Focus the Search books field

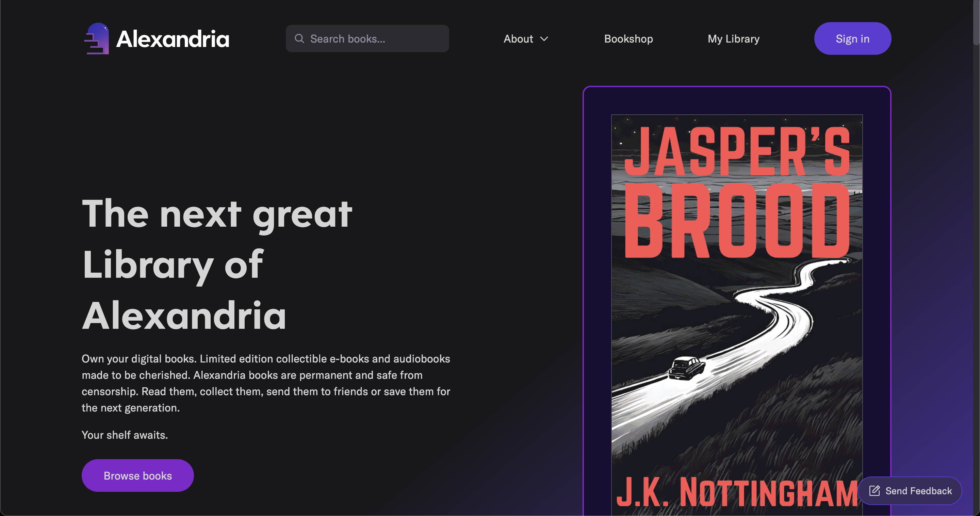coord(367,38)
